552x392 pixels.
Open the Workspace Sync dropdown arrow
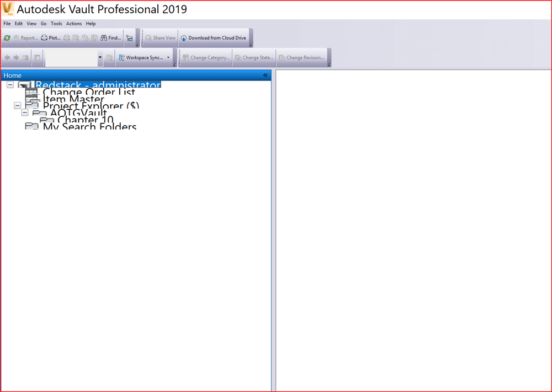168,57
